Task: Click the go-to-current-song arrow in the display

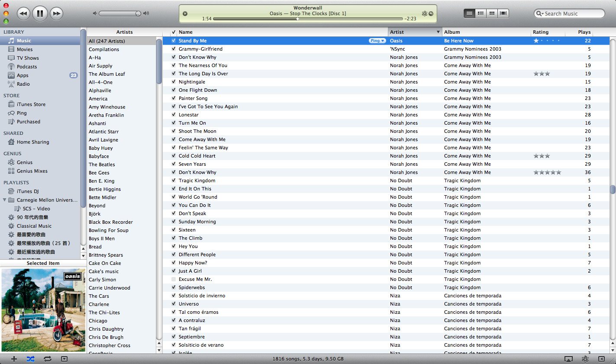Action: [431, 13]
